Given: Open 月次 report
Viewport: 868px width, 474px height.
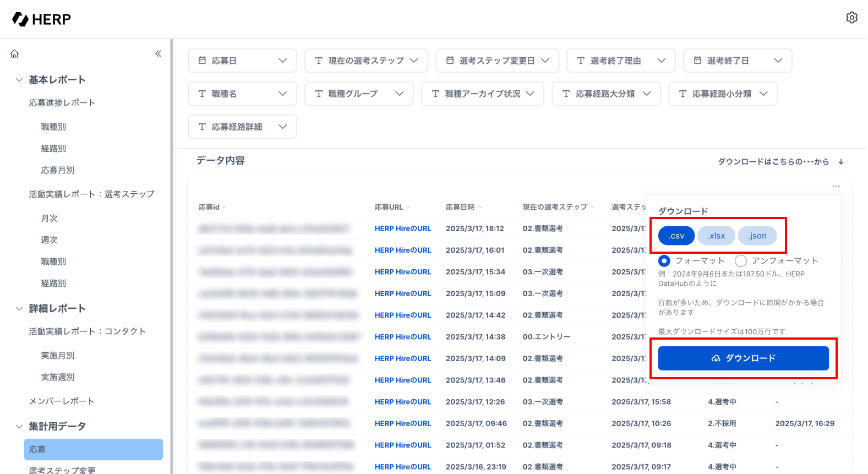Looking at the screenshot, I should click(50, 218).
